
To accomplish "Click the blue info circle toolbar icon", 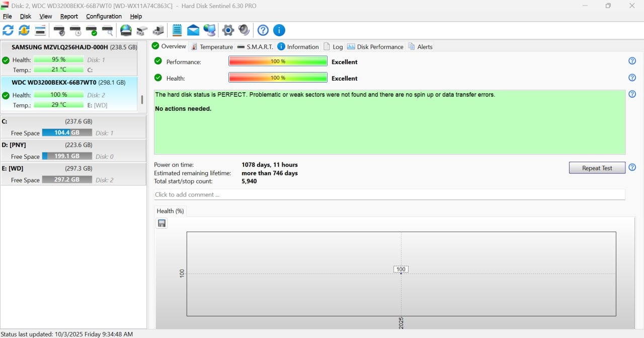I will click(x=279, y=30).
